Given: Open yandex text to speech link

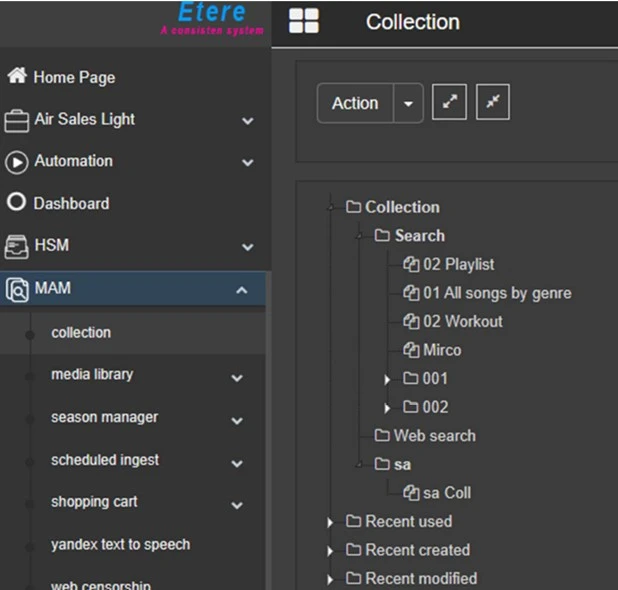Looking at the screenshot, I should (x=120, y=544).
